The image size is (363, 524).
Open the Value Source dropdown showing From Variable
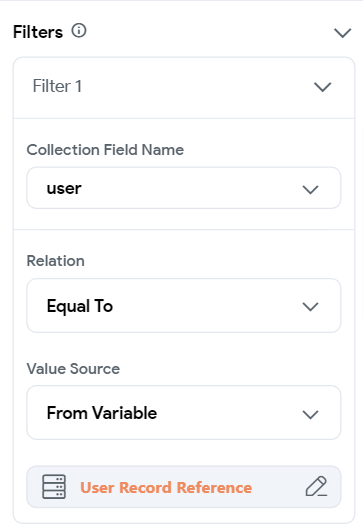click(184, 412)
